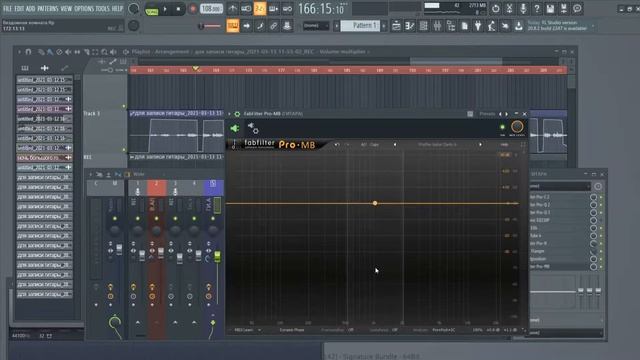Click the render export icon
Image resolution: width=640 pixels, height=360 pixels.
(x=564, y=9)
